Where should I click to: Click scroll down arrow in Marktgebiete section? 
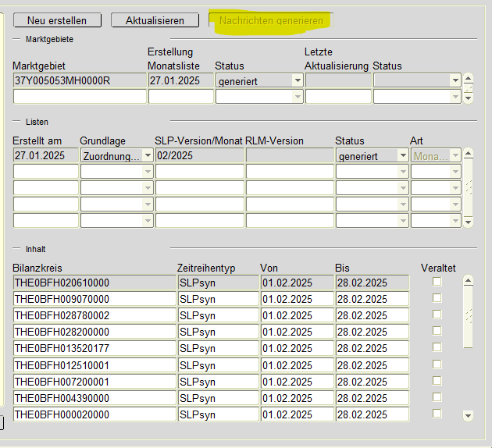tap(468, 98)
